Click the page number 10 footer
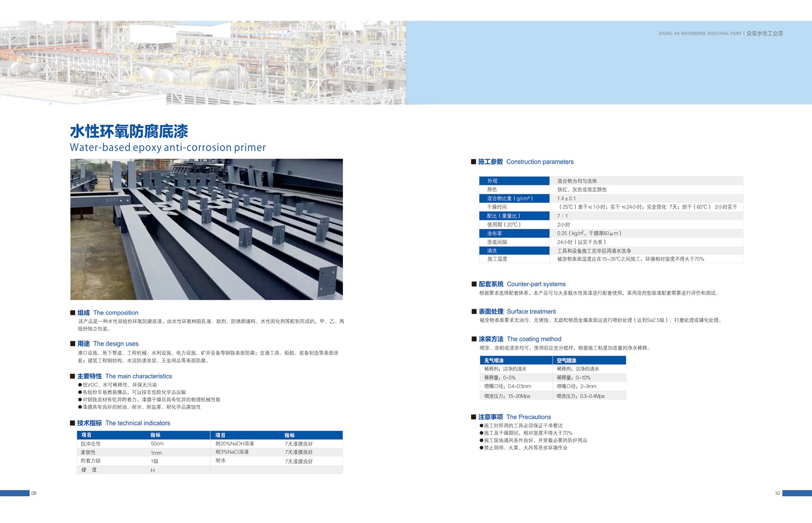812x523 pixels. pyautogui.click(x=777, y=493)
